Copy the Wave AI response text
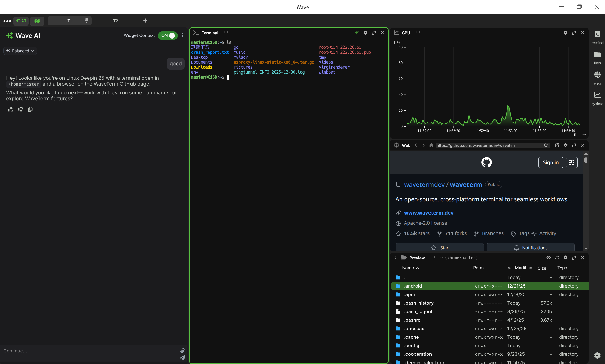This screenshot has width=605, height=364. pyautogui.click(x=31, y=110)
